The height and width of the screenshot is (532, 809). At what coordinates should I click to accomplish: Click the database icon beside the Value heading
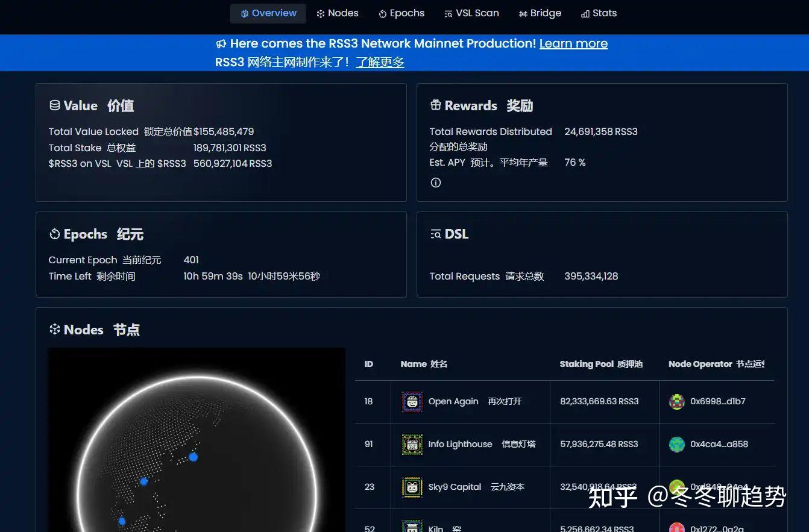click(x=54, y=105)
